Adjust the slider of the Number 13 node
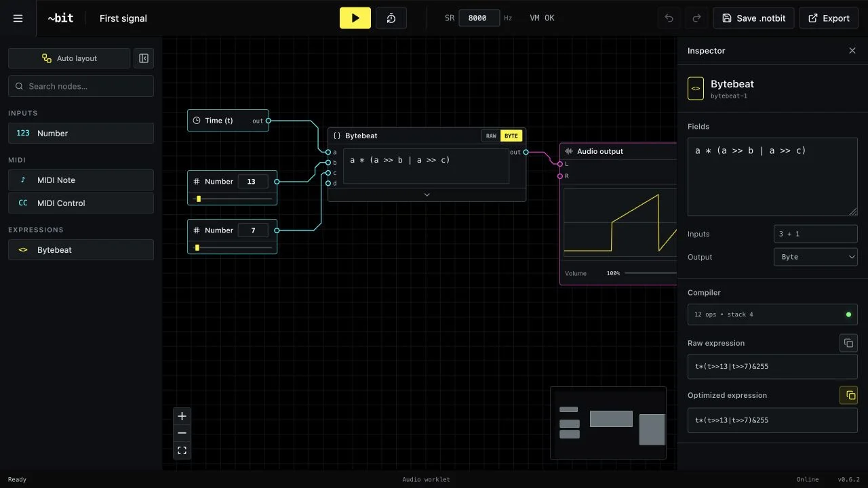Screen dimensions: 868x488 (233, 199)
